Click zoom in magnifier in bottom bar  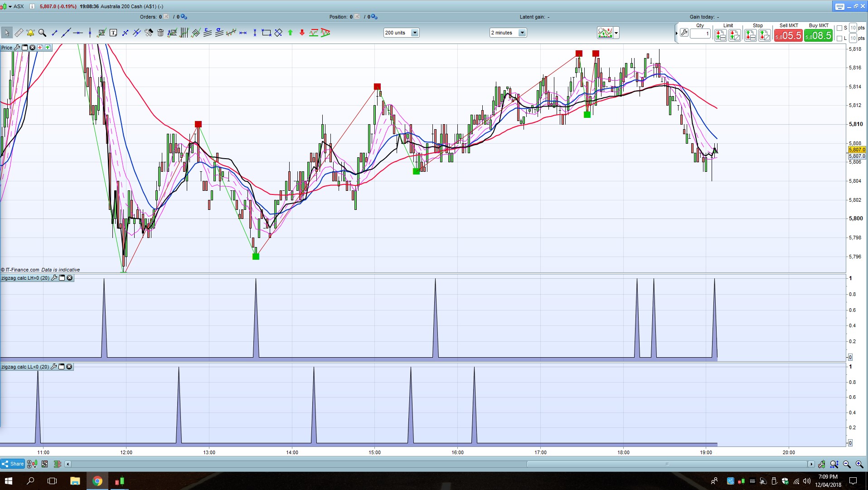click(x=859, y=464)
